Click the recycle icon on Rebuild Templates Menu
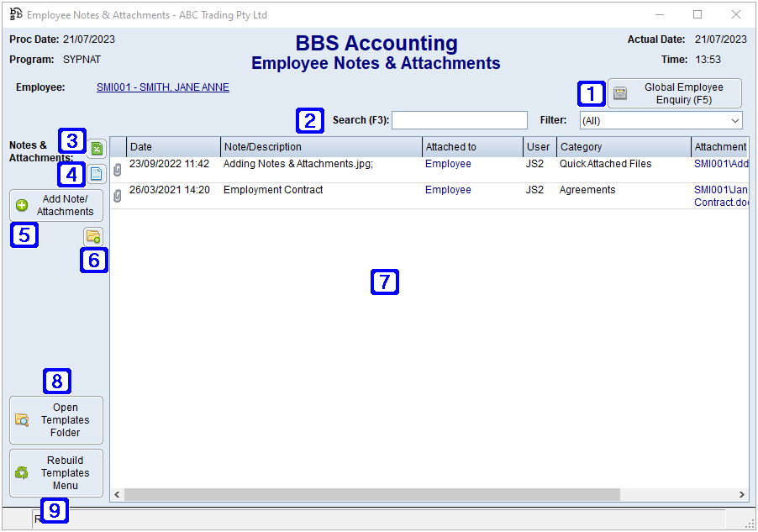The width and height of the screenshot is (758, 532). coord(20,472)
